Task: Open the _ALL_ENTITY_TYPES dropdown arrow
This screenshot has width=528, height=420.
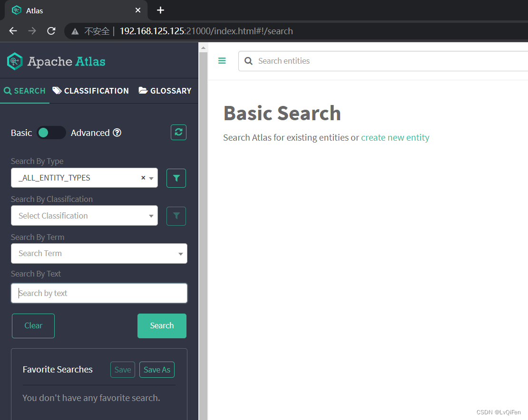Action: coord(151,177)
